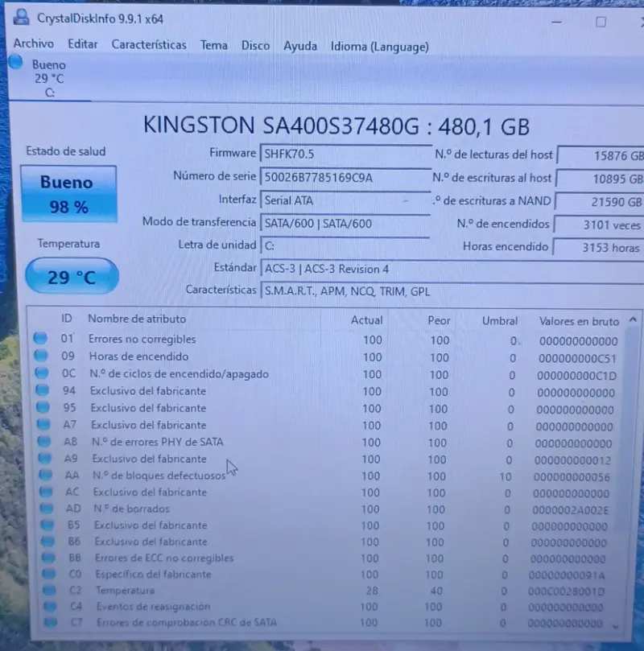Click status dot of attribute 01 Errores no corregibles

[x=40, y=338]
